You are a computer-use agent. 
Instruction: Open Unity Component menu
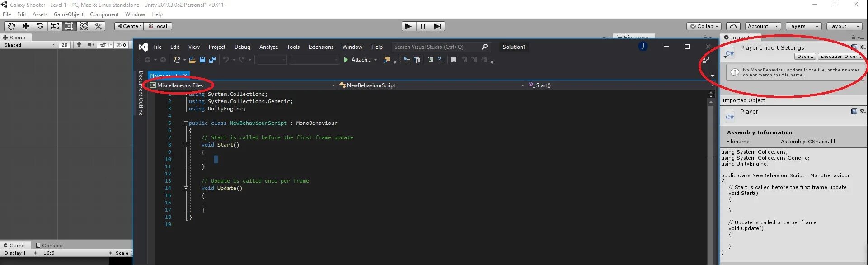click(104, 14)
